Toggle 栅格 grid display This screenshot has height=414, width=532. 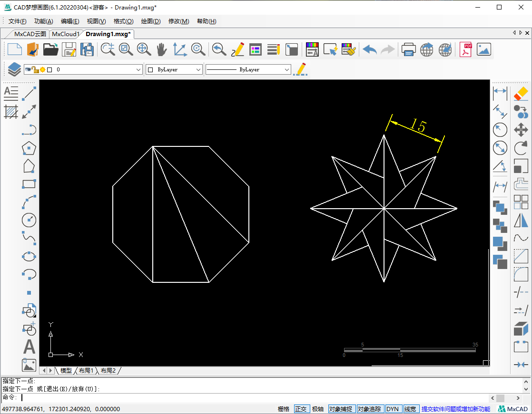[283, 409]
